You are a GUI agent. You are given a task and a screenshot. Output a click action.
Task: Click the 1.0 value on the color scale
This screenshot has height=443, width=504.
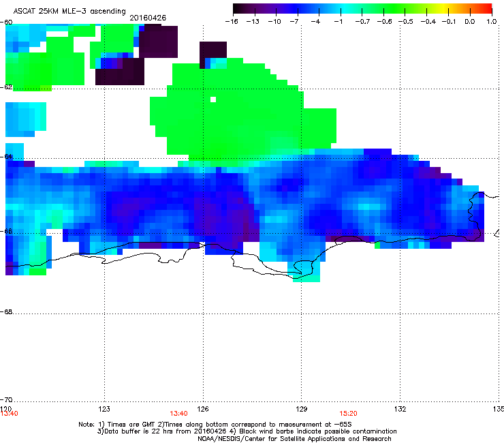point(492,22)
